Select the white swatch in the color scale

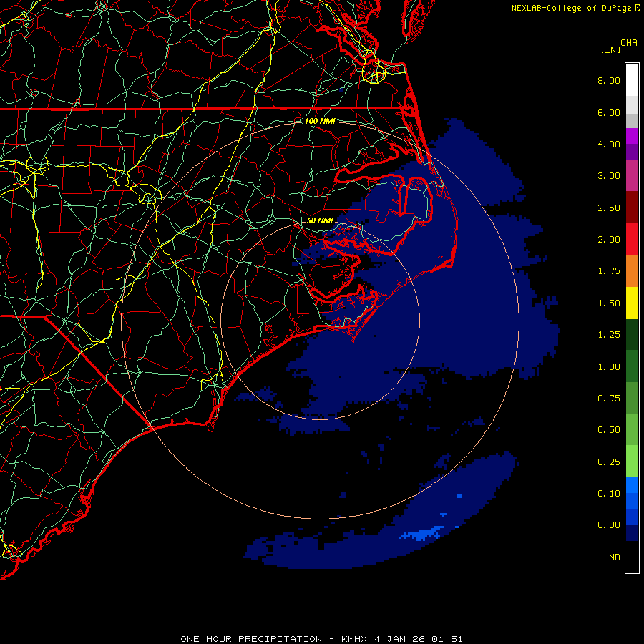tap(632, 80)
